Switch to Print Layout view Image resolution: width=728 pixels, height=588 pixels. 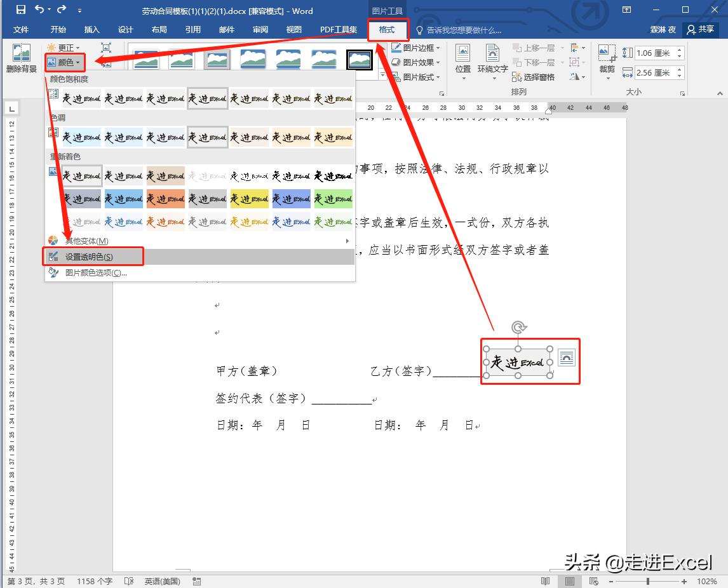569,580
